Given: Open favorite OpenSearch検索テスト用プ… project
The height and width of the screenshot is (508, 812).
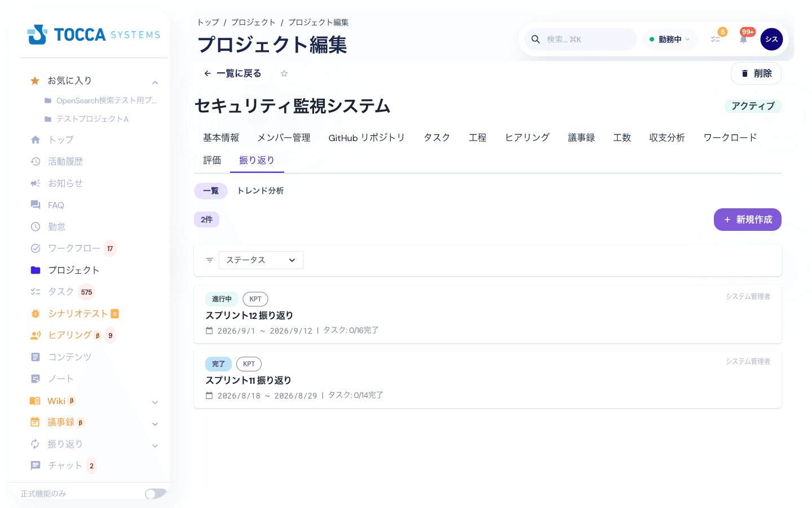Looking at the screenshot, I should point(100,100).
